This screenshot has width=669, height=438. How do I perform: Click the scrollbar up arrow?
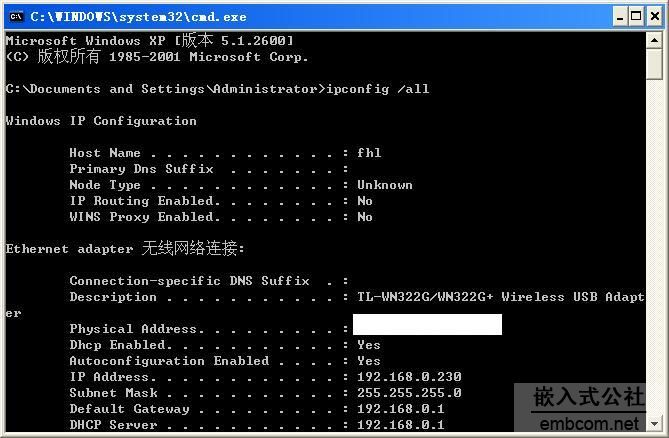(654, 41)
